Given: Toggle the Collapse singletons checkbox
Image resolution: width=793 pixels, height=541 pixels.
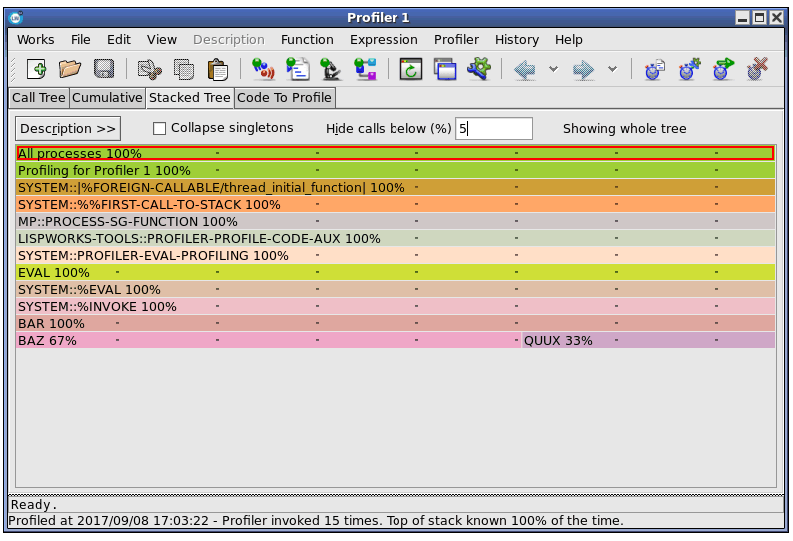Looking at the screenshot, I should pos(159,128).
